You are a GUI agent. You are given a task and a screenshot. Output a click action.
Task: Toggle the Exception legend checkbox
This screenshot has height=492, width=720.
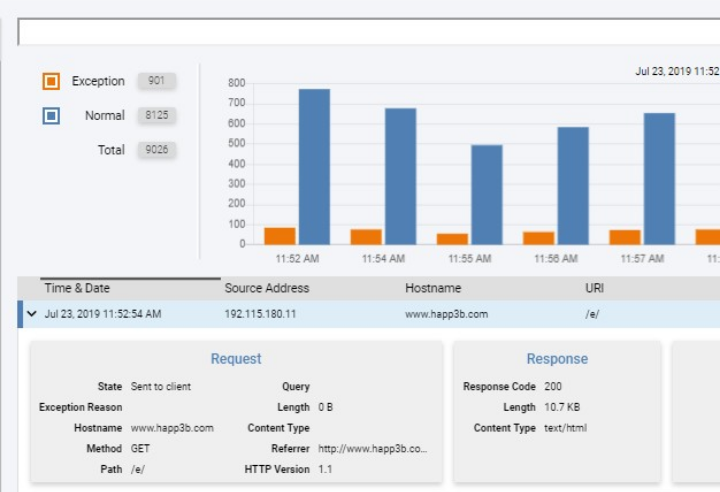pos(51,81)
